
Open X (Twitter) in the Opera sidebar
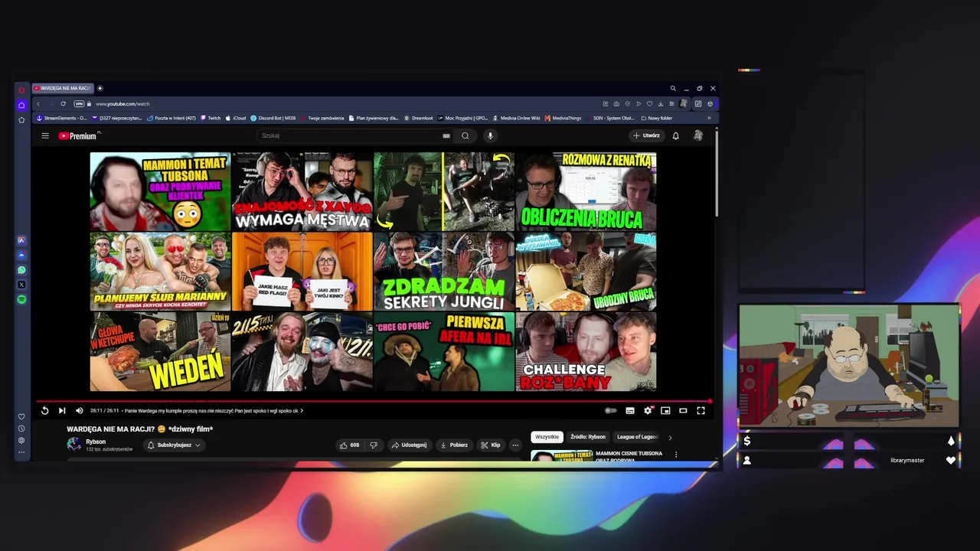point(21,285)
